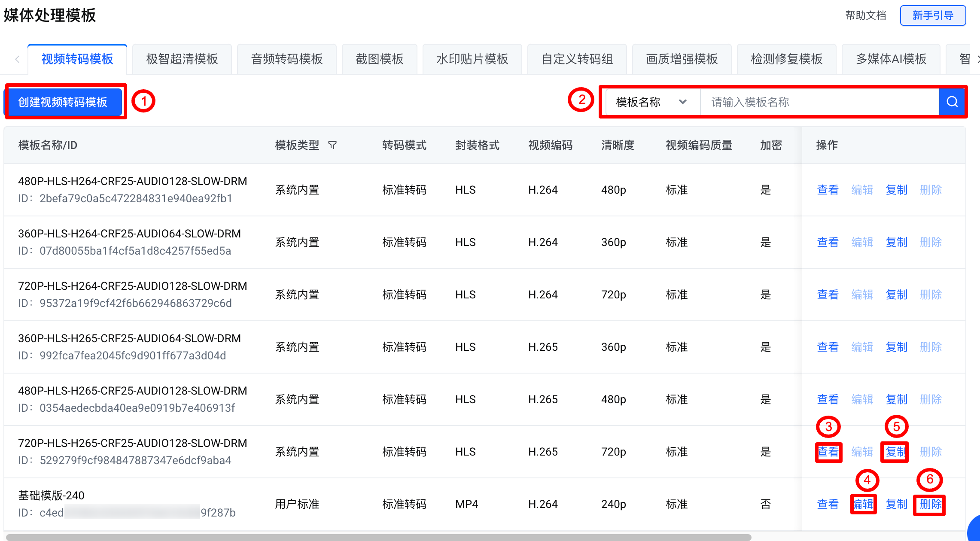980x541 pixels.
Task: Open the 多媒体AI模板 tab
Action: tap(891, 59)
